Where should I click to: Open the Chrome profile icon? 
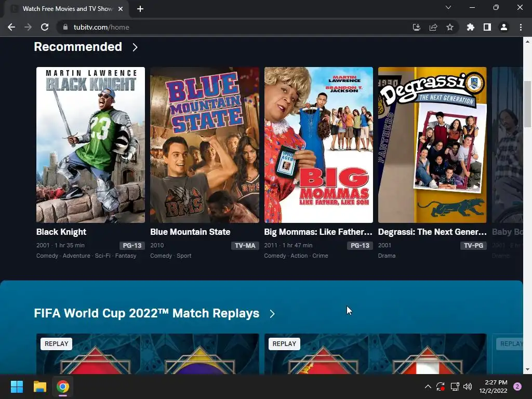(x=504, y=27)
